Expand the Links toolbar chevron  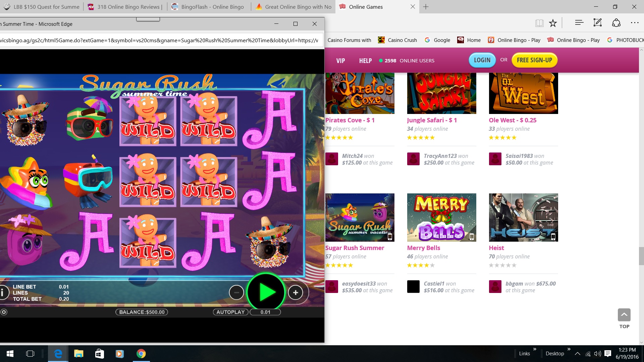535,349
